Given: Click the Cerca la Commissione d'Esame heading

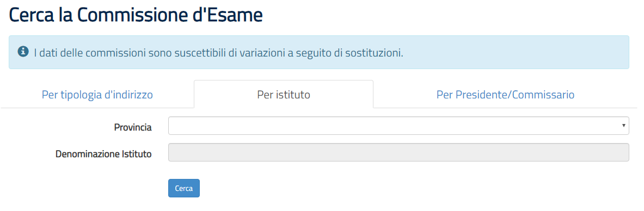Looking at the screenshot, I should (136, 16).
